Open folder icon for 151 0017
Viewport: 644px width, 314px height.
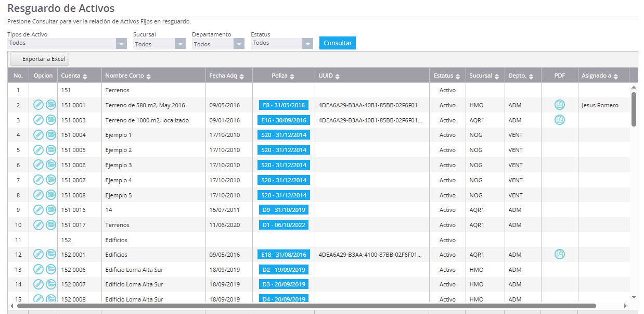51,225
